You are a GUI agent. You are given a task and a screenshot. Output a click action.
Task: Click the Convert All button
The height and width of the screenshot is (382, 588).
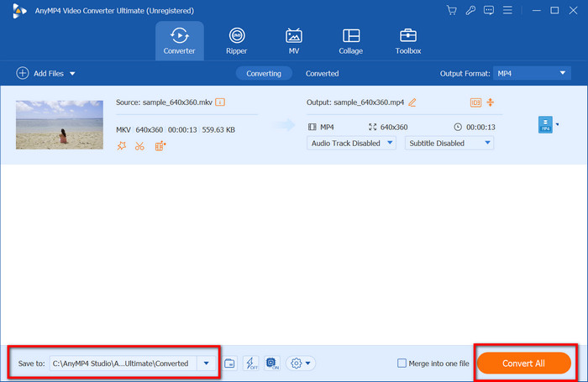[524, 364]
